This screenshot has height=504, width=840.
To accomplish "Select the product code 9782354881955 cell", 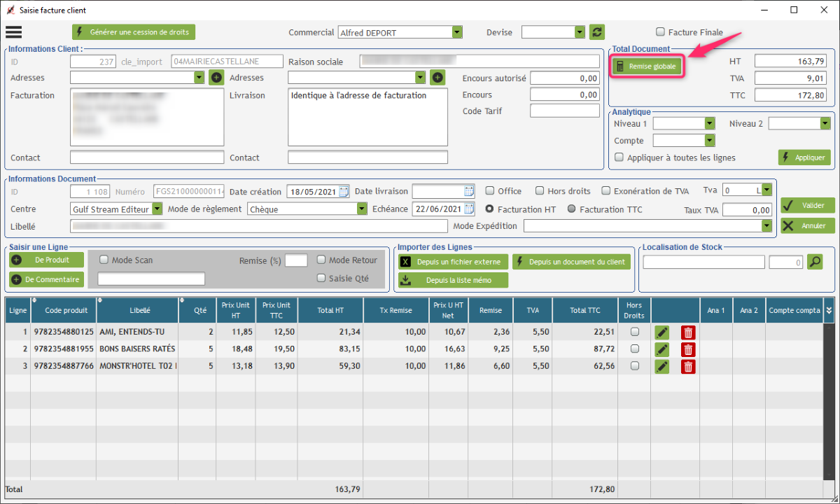I will click(63, 349).
